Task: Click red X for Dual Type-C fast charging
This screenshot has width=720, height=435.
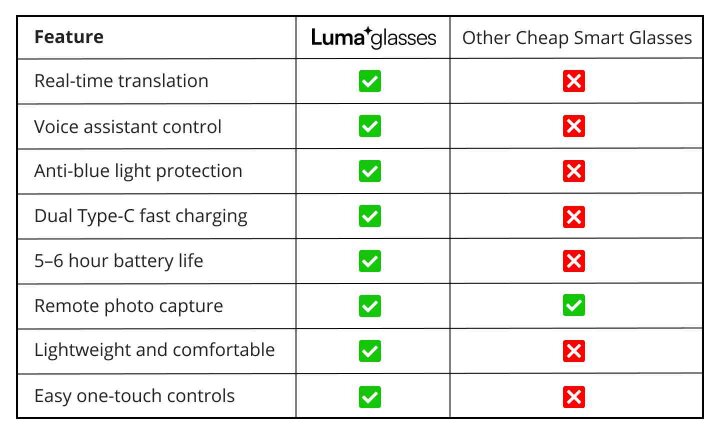Action: [x=574, y=216]
